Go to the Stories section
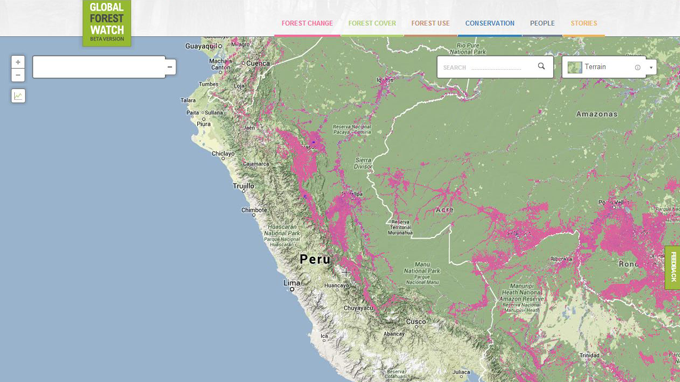Screen dimensions: 680x382 pyautogui.click(x=584, y=23)
